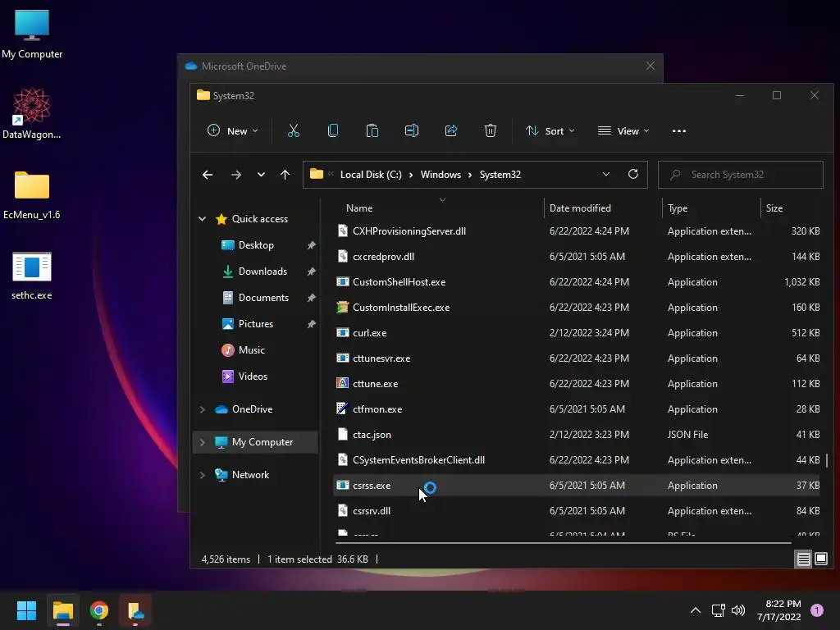Show hidden tray icons chevron
This screenshot has width=840, height=630.
pos(696,610)
